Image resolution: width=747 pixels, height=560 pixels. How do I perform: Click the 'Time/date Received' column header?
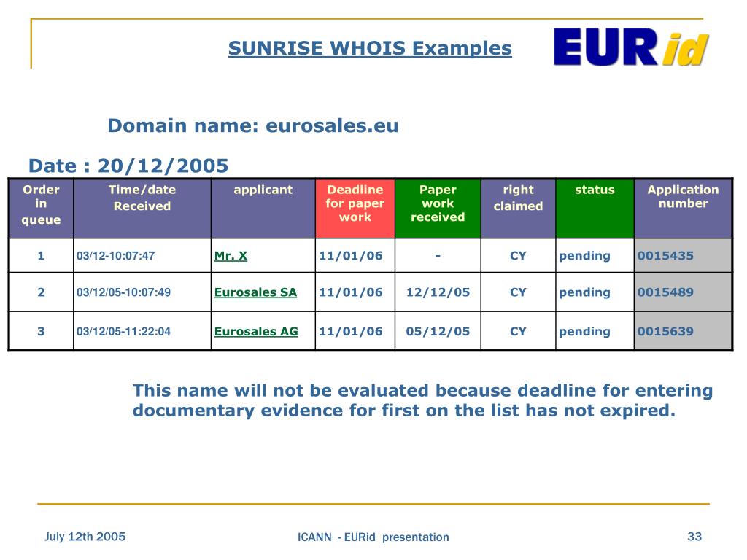click(x=142, y=209)
